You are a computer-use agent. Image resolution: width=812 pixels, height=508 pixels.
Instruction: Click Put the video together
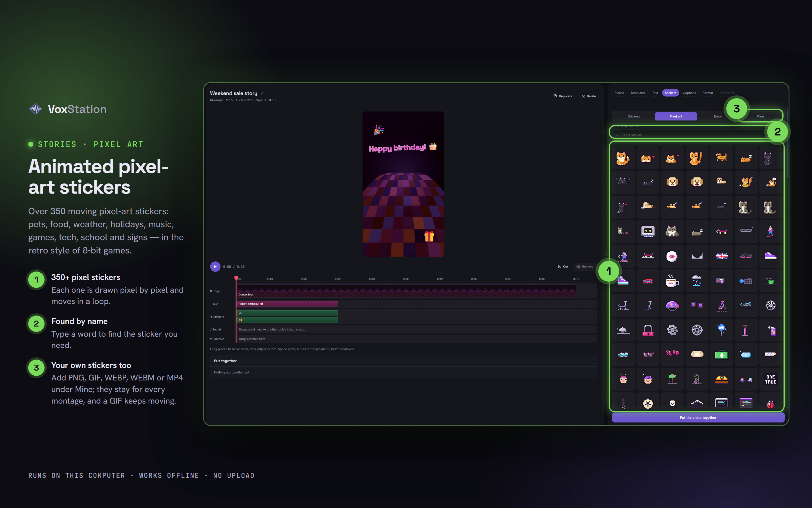coord(698,418)
